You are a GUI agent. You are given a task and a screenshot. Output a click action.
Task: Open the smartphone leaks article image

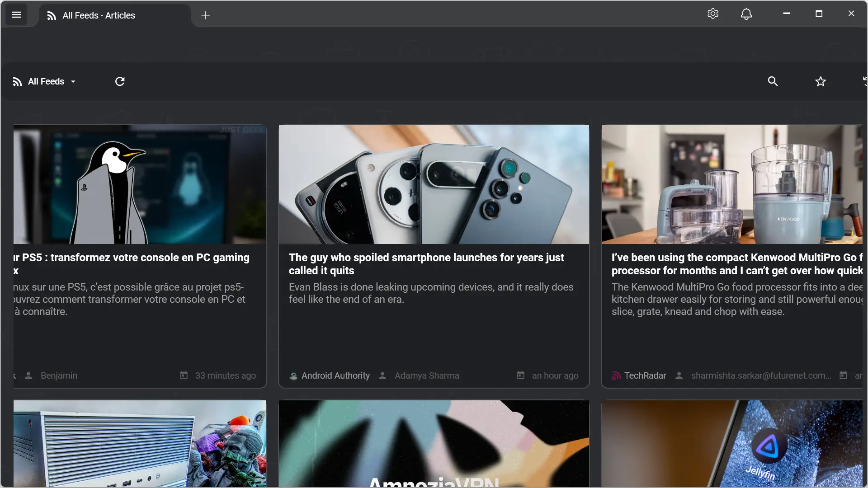click(x=434, y=184)
